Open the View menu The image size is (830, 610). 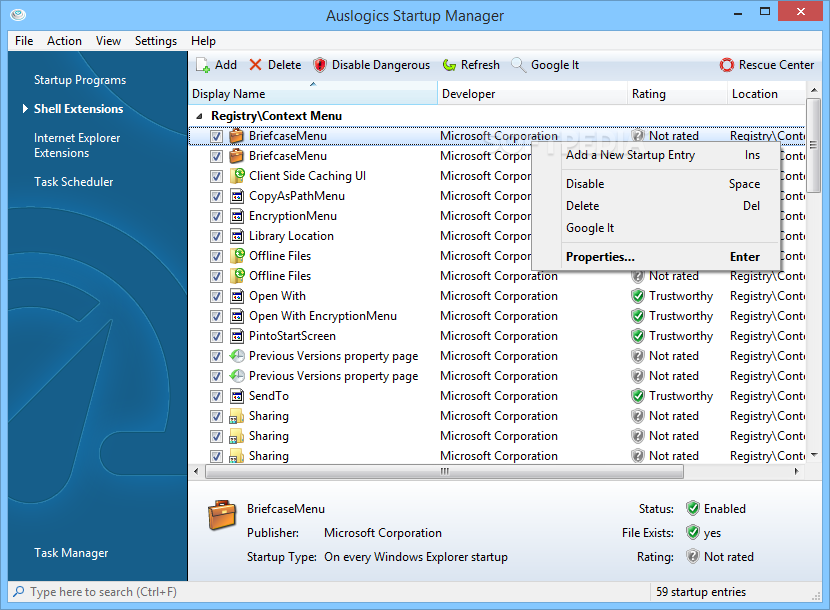click(109, 41)
